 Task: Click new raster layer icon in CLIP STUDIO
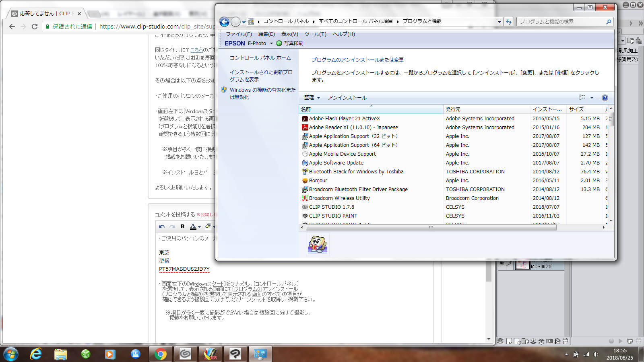[x=509, y=341]
